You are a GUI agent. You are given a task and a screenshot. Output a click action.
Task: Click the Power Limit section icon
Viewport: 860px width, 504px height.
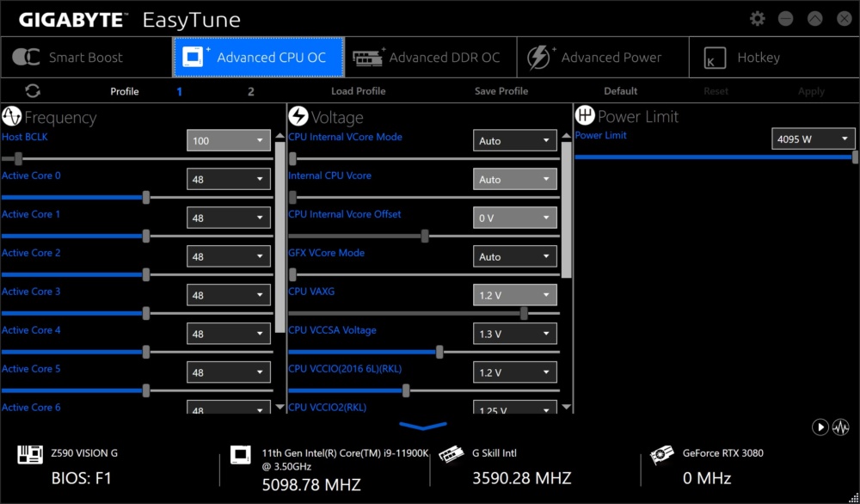point(585,116)
